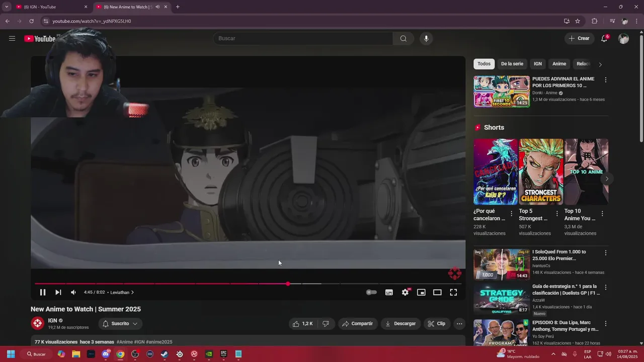Click the Compartir button
This screenshot has height=362, width=644.
point(358,324)
